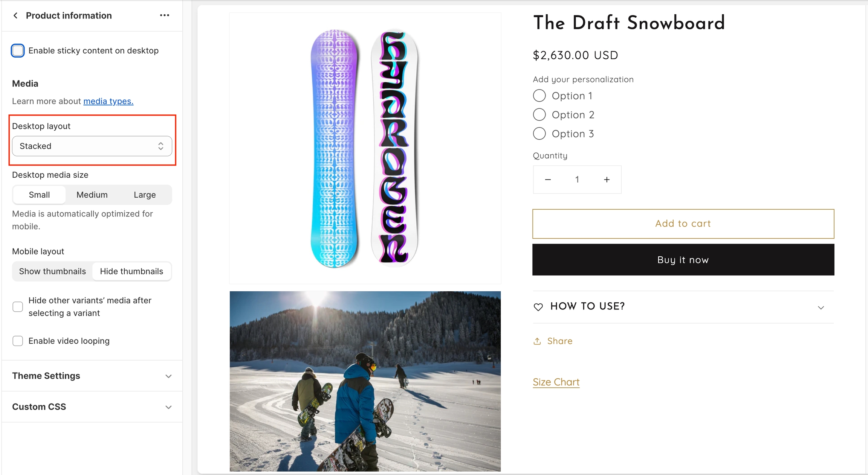The width and height of the screenshot is (868, 475).
Task: Open the Desktop layout Stacked dropdown
Action: pyautogui.click(x=92, y=146)
